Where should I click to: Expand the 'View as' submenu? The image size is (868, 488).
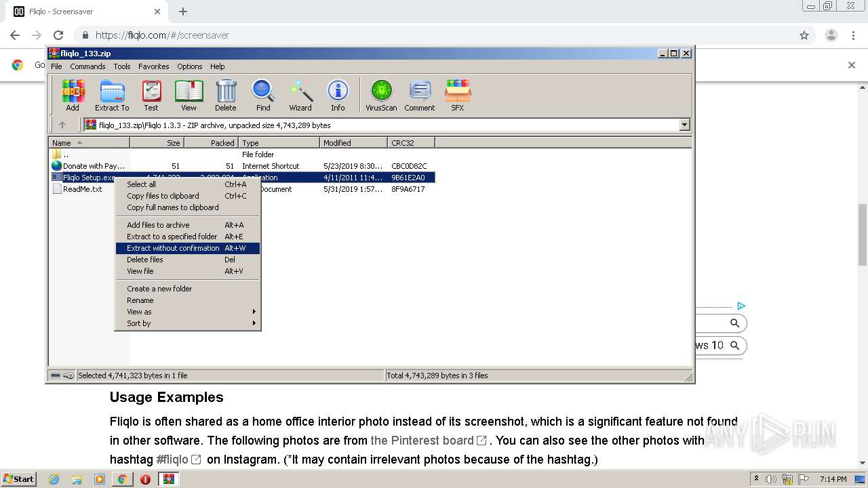point(188,312)
